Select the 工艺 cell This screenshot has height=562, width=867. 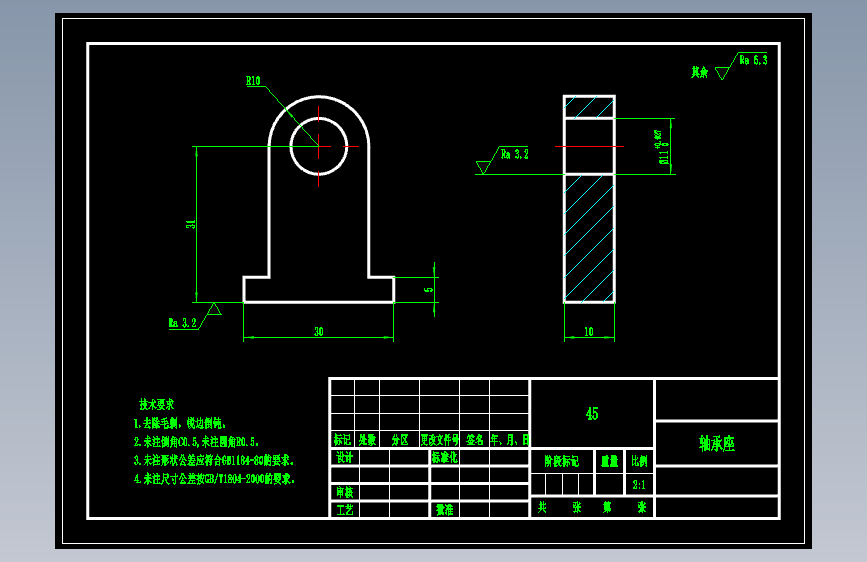[344, 509]
